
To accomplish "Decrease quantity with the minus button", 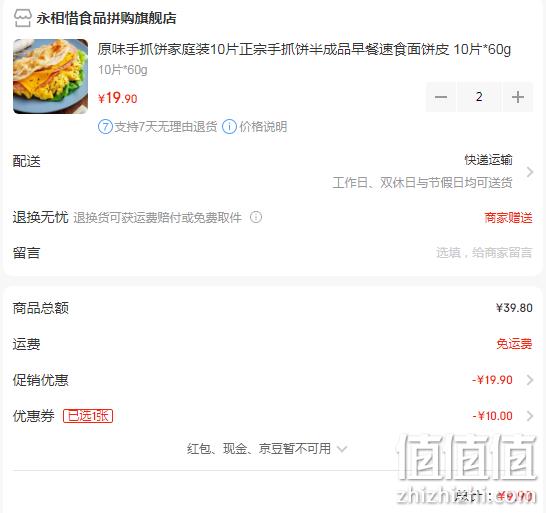I will tap(441, 97).
